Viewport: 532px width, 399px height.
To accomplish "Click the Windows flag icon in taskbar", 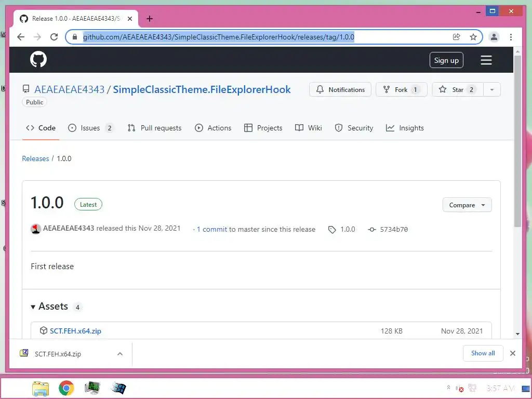I will coord(118,388).
